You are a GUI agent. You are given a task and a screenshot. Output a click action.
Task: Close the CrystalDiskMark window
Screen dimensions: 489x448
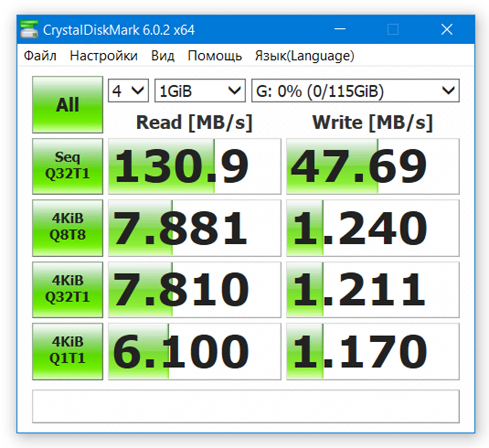[x=447, y=29]
